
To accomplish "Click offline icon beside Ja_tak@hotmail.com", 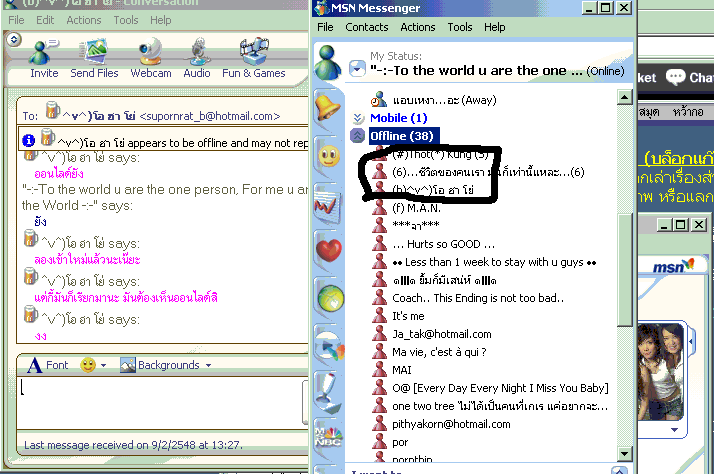I will click(379, 333).
